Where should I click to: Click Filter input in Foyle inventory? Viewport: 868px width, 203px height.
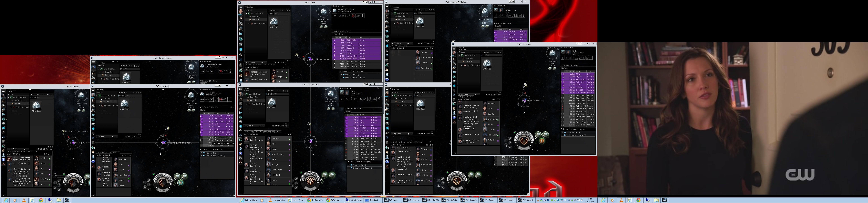[282, 14]
